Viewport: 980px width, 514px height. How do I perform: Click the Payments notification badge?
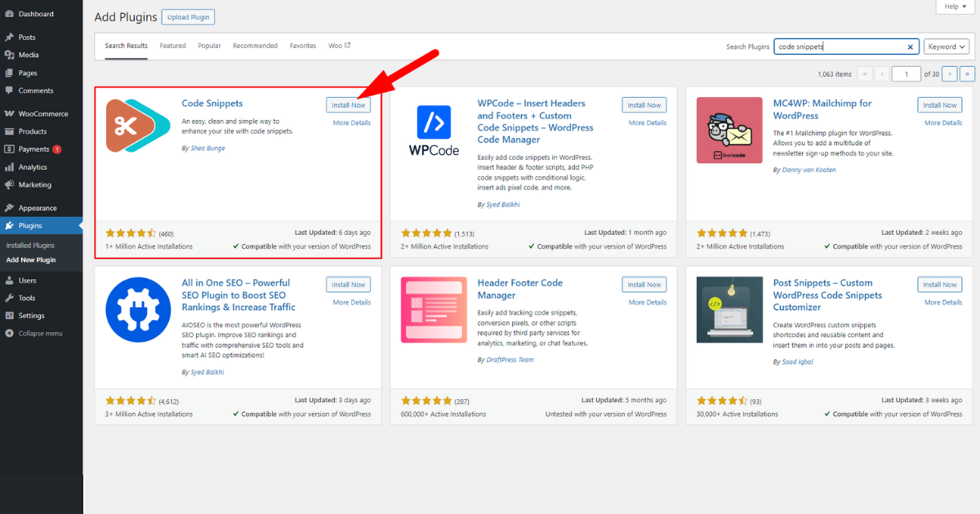click(57, 149)
